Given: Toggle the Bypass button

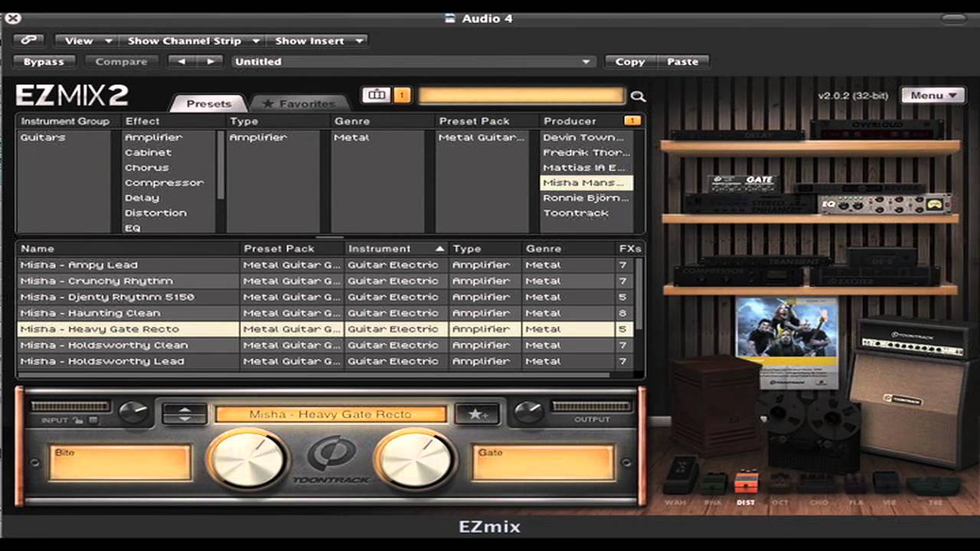Looking at the screenshot, I should pos(44,61).
